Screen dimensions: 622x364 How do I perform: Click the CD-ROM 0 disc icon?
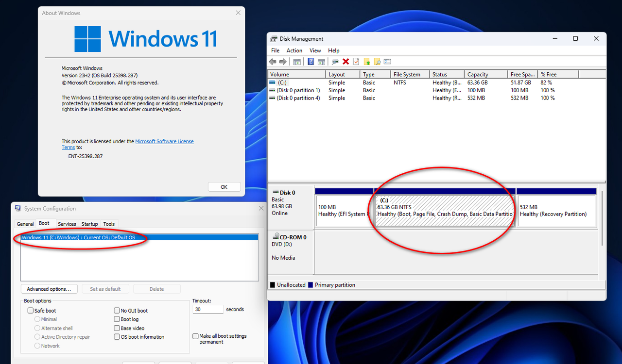(x=276, y=237)
